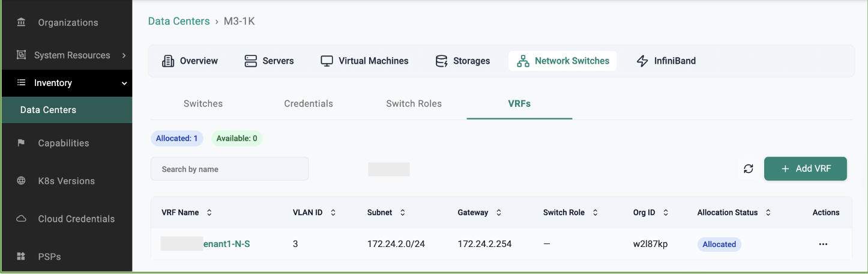The height and width of the screenshot is (274, 868).
Task: Click the Organizations building icon in sidebar
Action: click(22, 23)
